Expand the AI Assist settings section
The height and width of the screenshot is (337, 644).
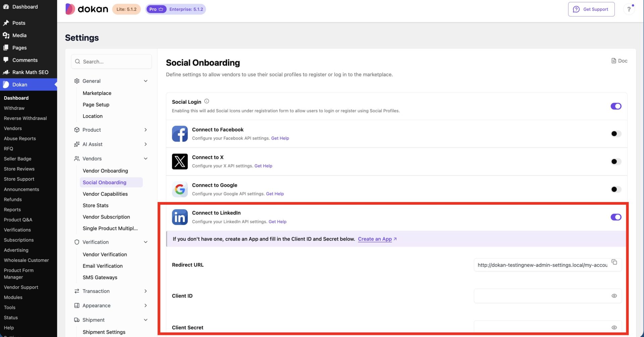[x=111, y=144]
